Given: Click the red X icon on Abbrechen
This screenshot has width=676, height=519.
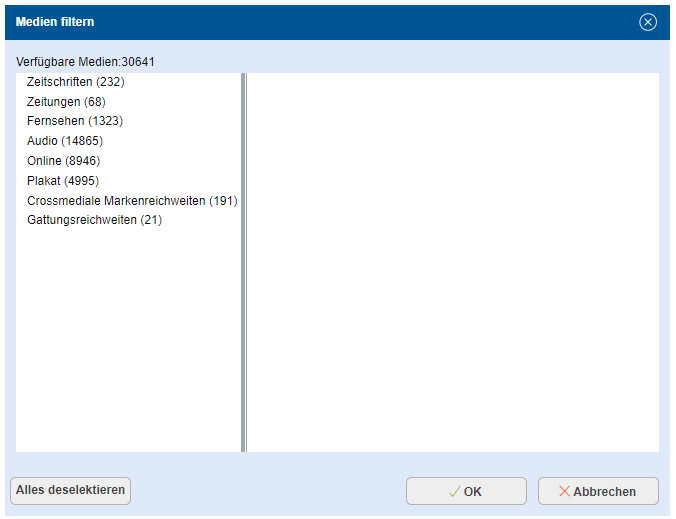Looking at the screenshot, I should tap(564, 492).
